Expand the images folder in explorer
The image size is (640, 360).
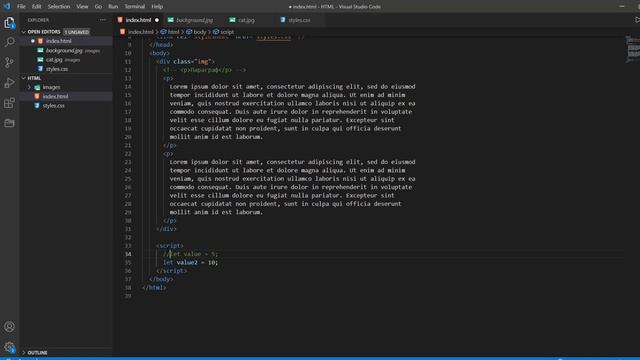click(51, 87)
